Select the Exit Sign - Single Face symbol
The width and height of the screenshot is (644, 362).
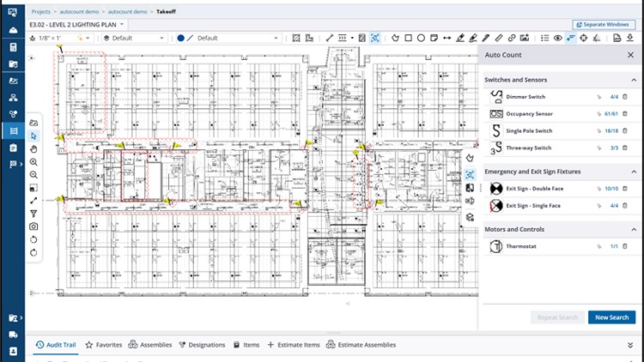496,206
